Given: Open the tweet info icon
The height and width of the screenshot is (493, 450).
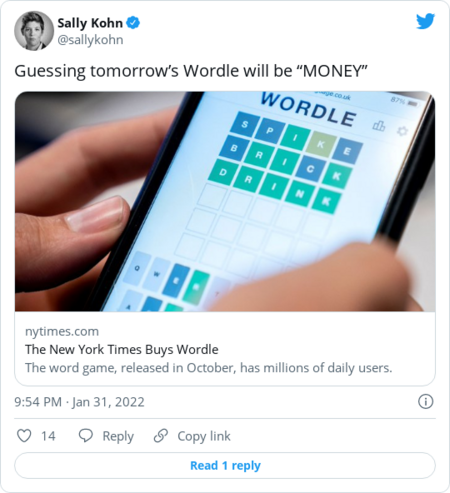Looking at the screenshot, I should 426,402.
